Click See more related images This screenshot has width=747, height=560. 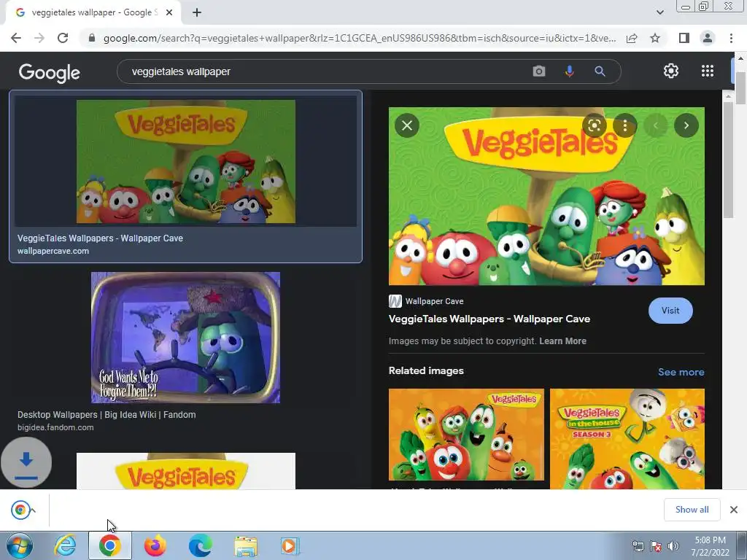(x=681, y=372)
